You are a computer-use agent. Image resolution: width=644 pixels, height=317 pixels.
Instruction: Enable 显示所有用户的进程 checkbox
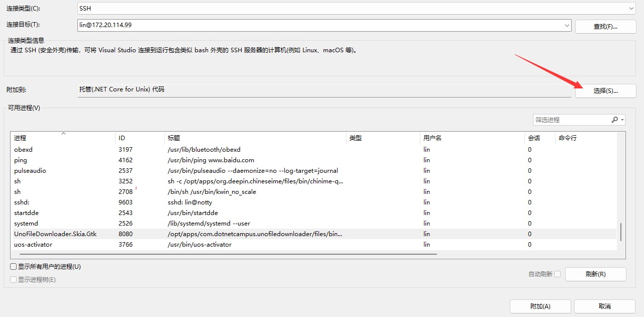pyautogui.click(x=12, y=266)
